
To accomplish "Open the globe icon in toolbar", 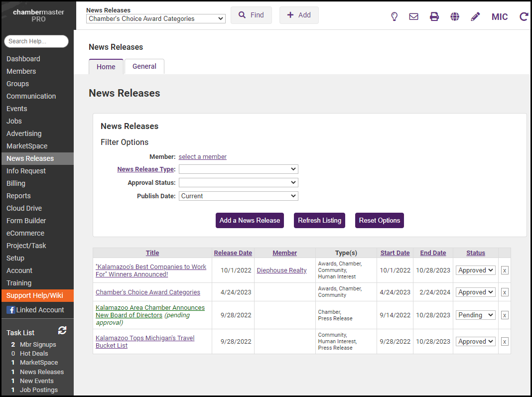I will [455, 16].
